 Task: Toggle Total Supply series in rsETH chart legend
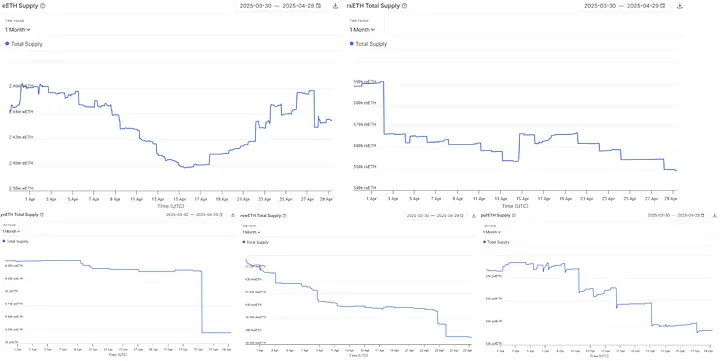point(368,44)
